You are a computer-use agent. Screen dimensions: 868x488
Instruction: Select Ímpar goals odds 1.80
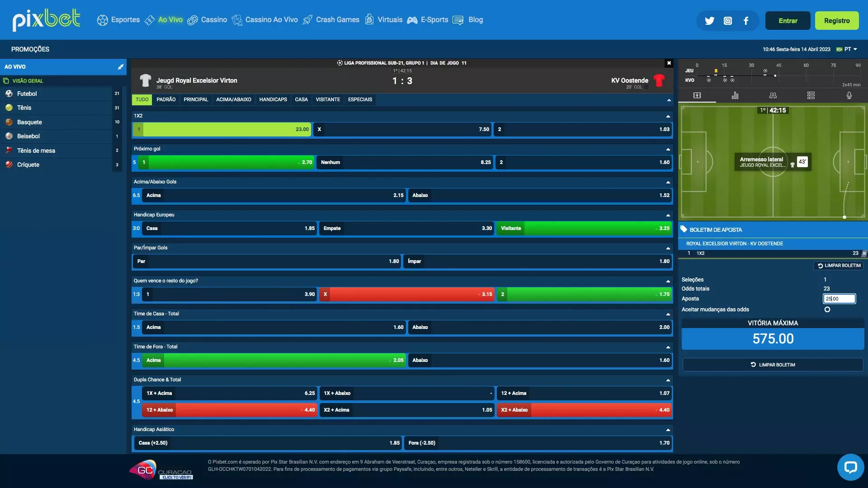(x=538, y=261)
